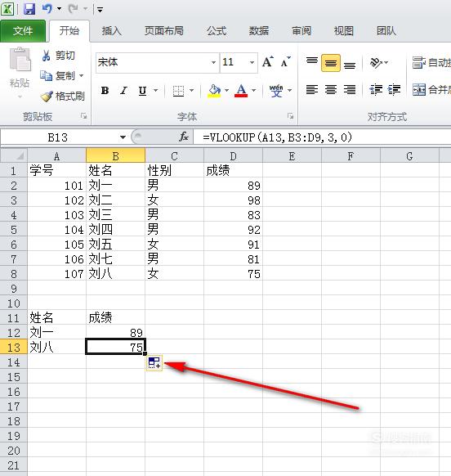Switch to the 插入 tab
The width and height of the screenshot is (451, 476).
pos(112,30)
